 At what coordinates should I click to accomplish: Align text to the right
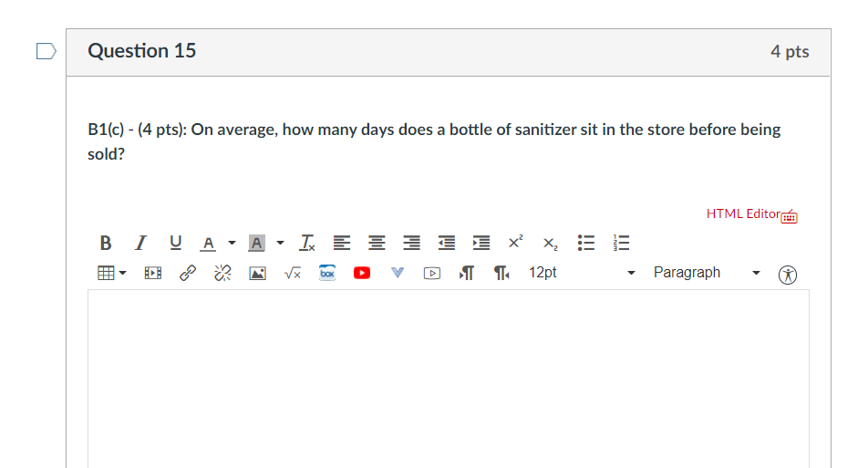411,243
